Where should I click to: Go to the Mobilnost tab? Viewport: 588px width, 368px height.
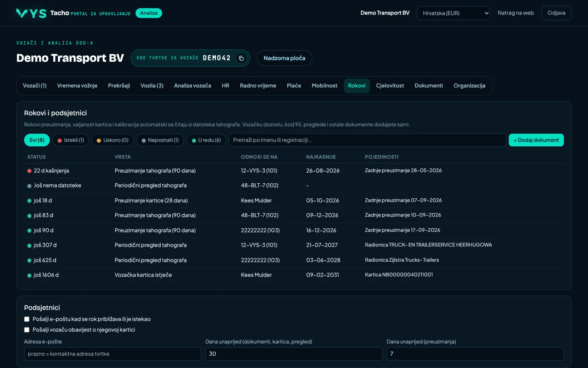(324, 86)
